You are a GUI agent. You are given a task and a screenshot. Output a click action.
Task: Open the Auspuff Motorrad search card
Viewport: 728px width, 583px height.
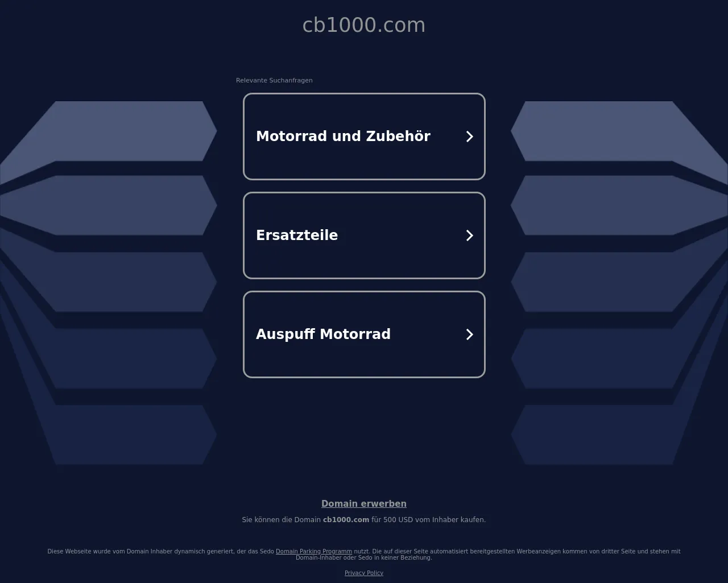tap(364, 334)
